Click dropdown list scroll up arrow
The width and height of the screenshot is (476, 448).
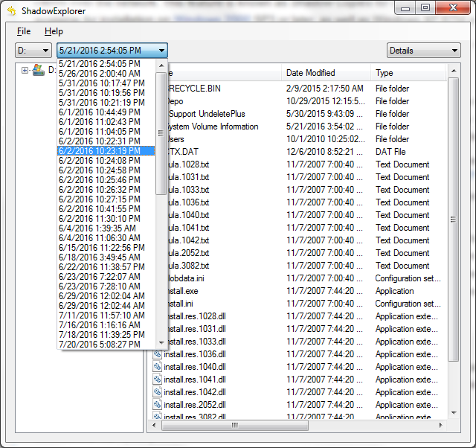tap(161, 65)
